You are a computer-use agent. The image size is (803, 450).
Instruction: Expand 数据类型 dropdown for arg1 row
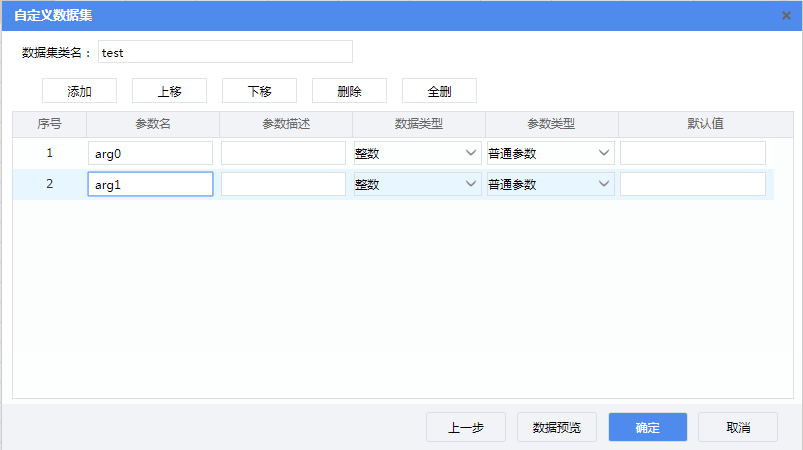coord(417,184)
